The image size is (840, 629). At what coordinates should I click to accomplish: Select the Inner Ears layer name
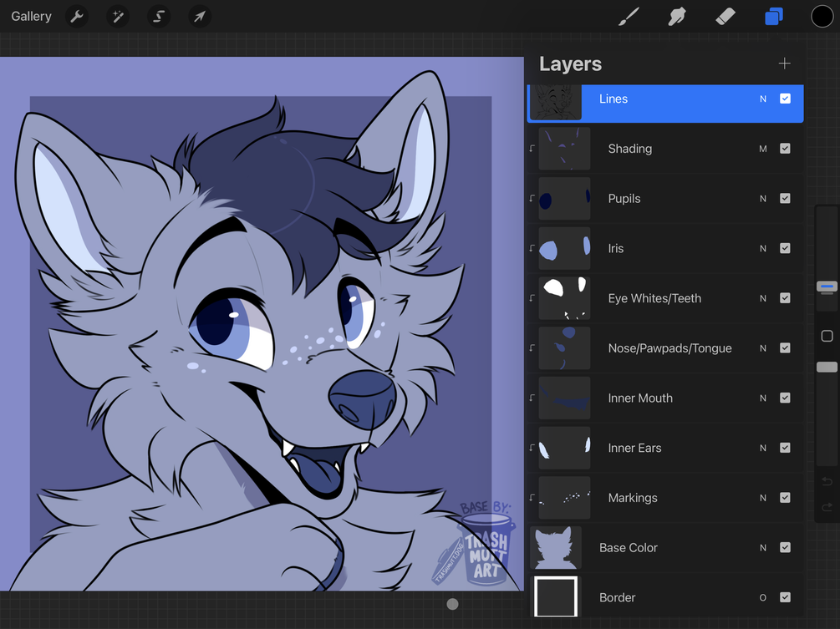pos(634,448)
